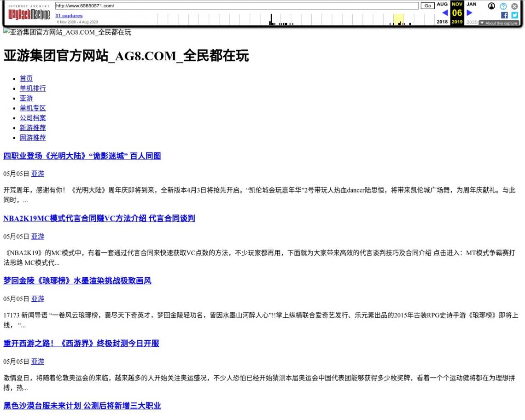This screenshot has width=525, height=420.
Task: Click 亚游 category link under NBA2K19 article
Action: [38, 236]
